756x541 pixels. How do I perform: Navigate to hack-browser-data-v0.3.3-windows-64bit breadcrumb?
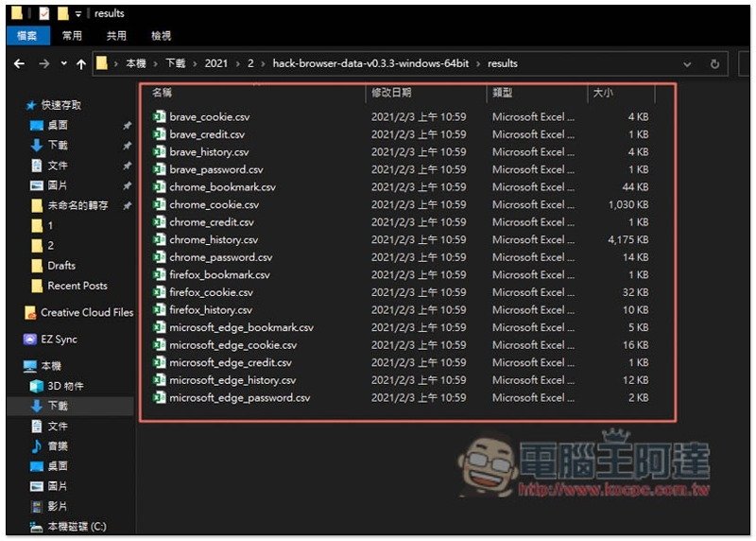tap(371, 64)
